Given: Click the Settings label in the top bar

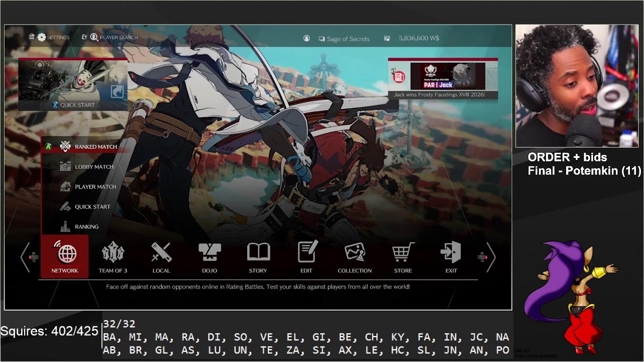Looking at the screenshot, I should 58,38.
